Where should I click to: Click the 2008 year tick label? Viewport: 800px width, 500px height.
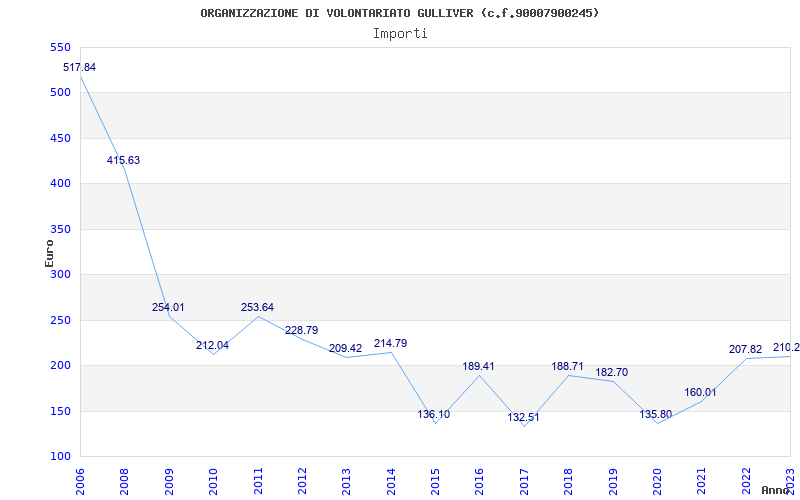124,482
